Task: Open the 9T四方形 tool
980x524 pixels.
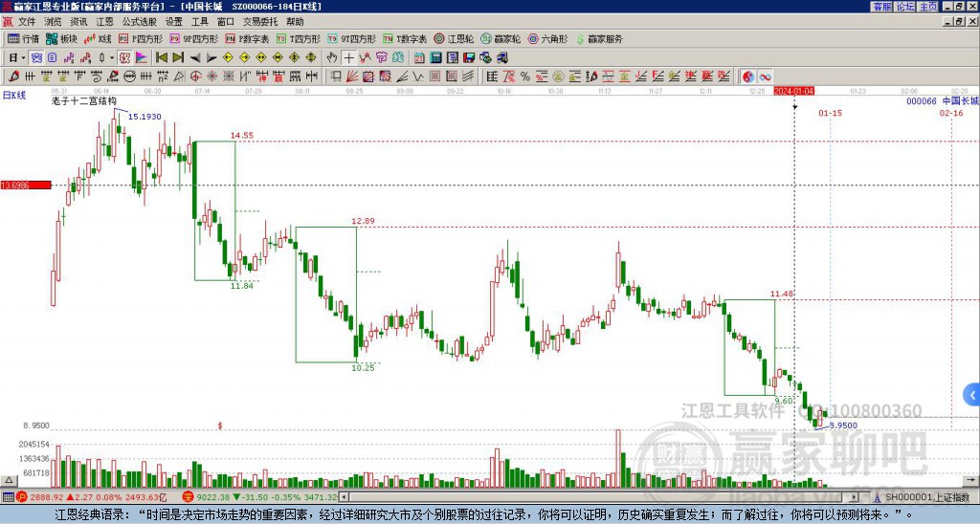Action: click(351, 38)
